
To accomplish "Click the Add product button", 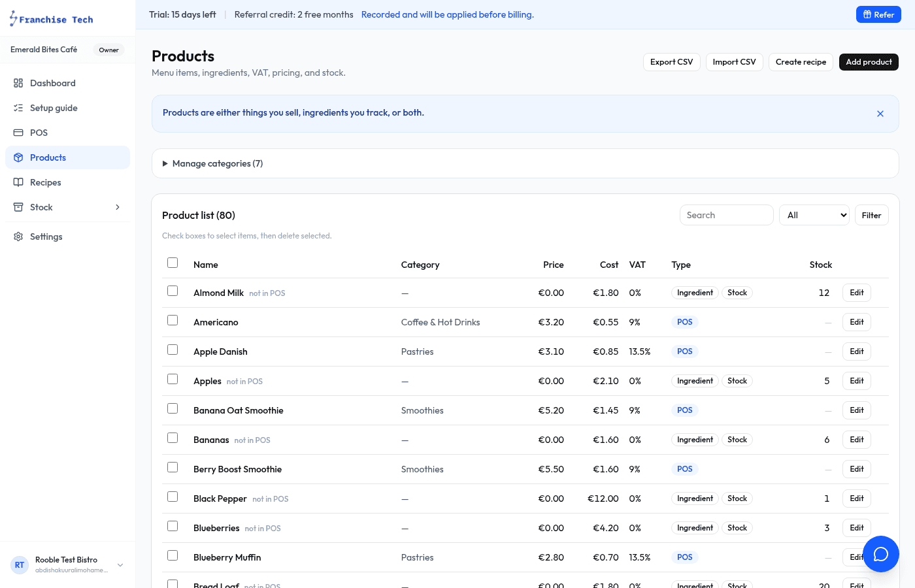I will 869,62.
